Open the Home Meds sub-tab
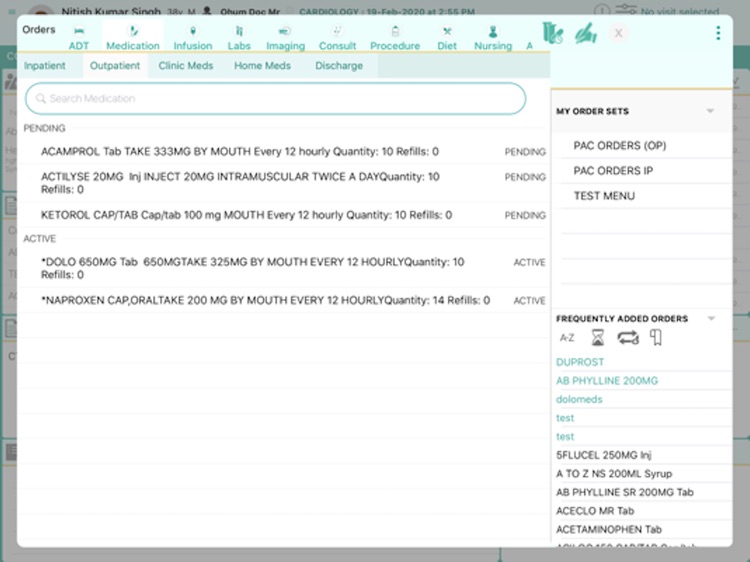The width and height of the screenshot is (750, 562). (262, 66)
